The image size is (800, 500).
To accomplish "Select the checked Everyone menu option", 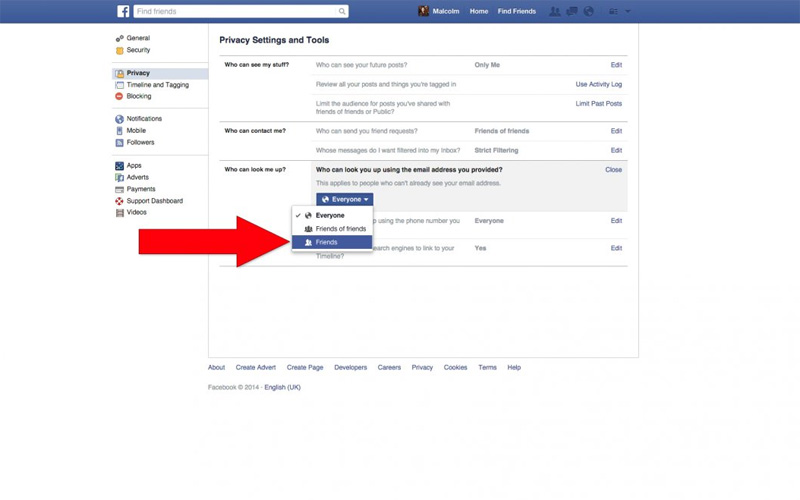I will (330, 215).
